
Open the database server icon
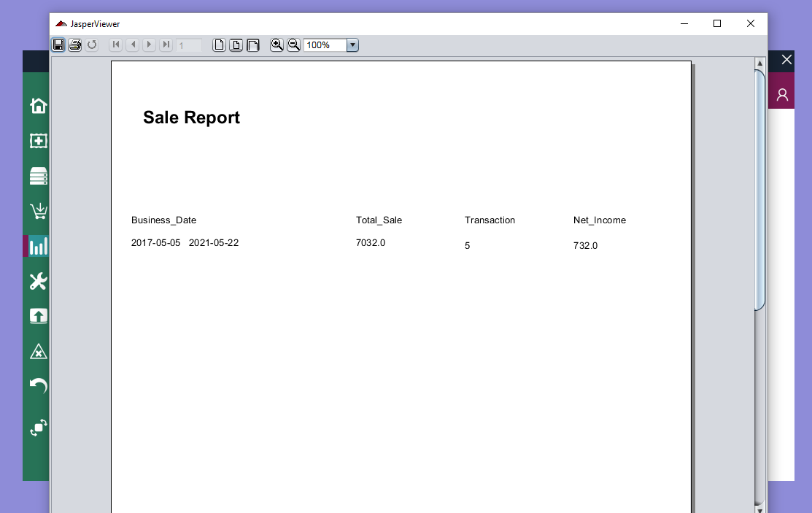coord(36,176)
